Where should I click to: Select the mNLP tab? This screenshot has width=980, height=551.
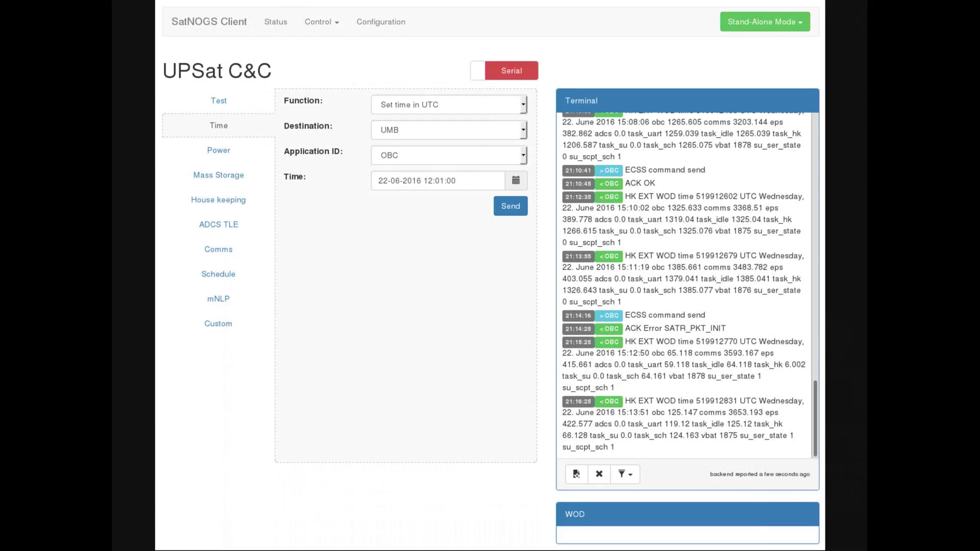coord(218,299)
